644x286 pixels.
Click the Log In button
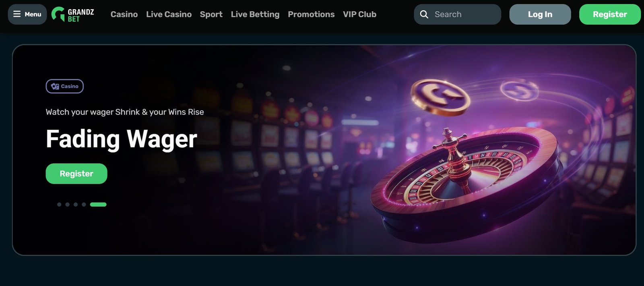[540, 15]
